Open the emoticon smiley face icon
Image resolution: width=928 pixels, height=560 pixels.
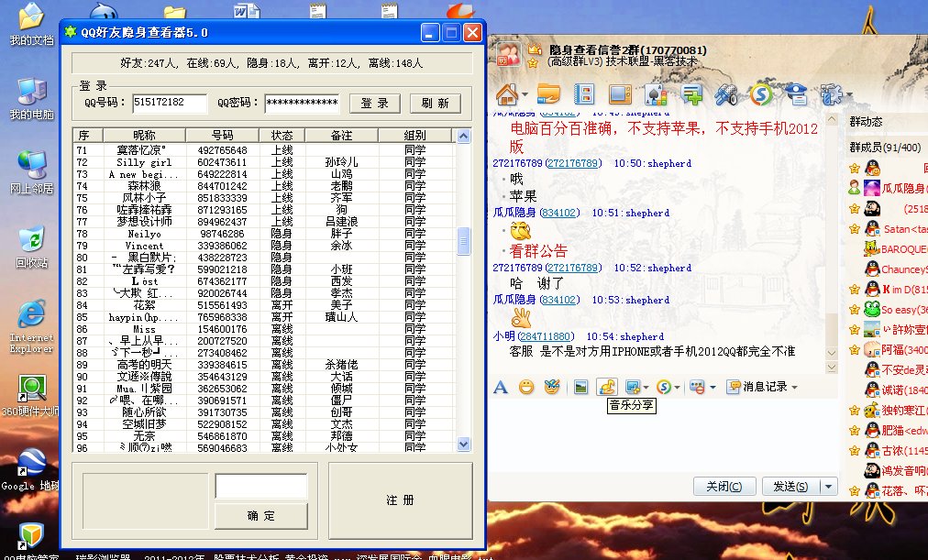pyautogui.click(x=526, y=387)
